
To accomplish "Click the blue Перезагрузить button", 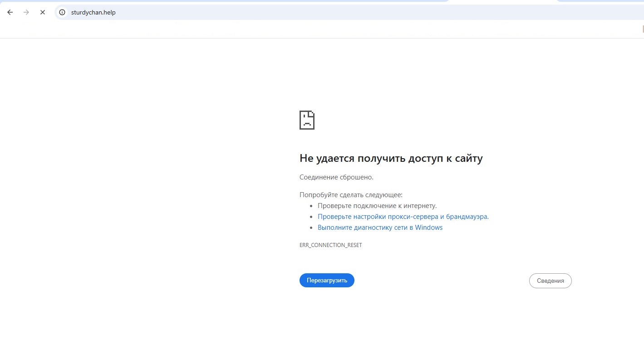I will click(327, 281).
